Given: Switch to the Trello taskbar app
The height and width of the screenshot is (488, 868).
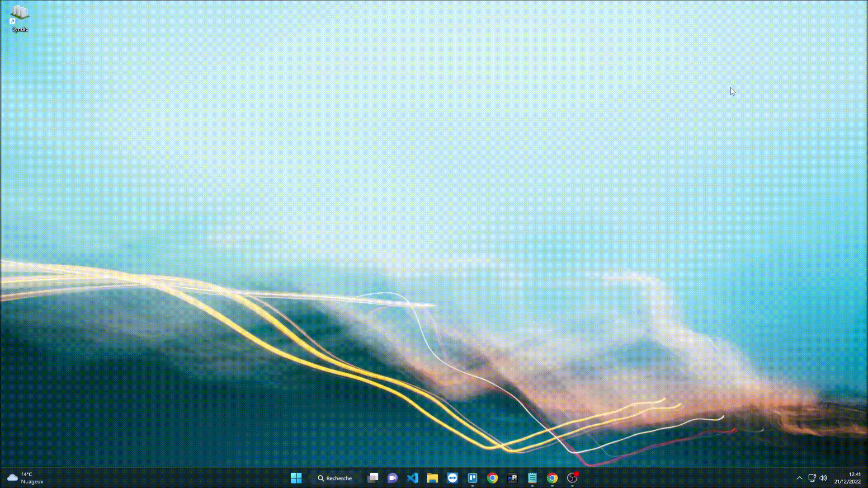Looking at the screenshot, I should (472, 478).
